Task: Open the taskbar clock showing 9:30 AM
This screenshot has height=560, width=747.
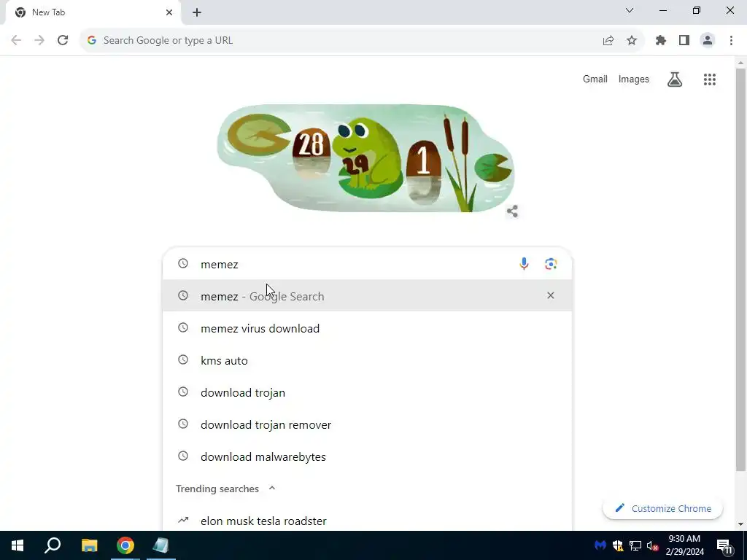Action: (684, 545)
